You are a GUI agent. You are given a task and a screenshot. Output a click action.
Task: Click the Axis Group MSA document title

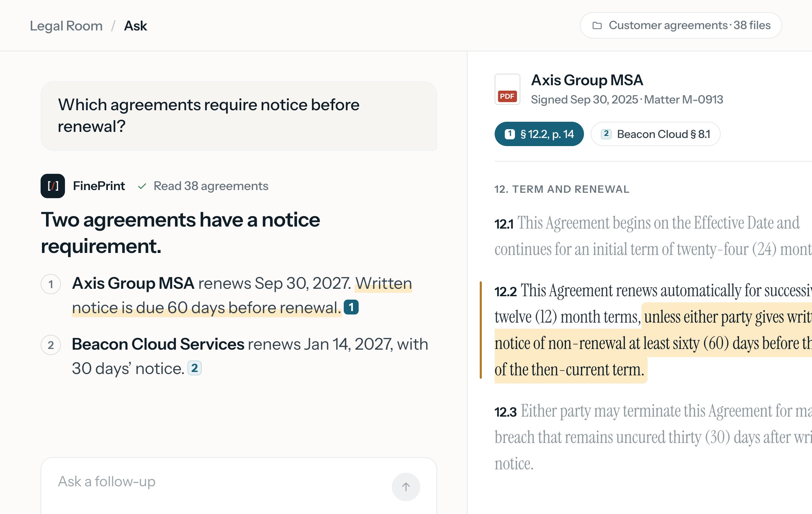(x=587, y=80)
